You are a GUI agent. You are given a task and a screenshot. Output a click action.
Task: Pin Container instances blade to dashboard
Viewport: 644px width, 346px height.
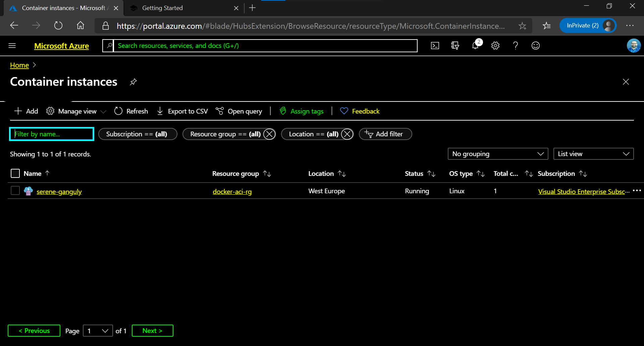[x=133, y=82]
